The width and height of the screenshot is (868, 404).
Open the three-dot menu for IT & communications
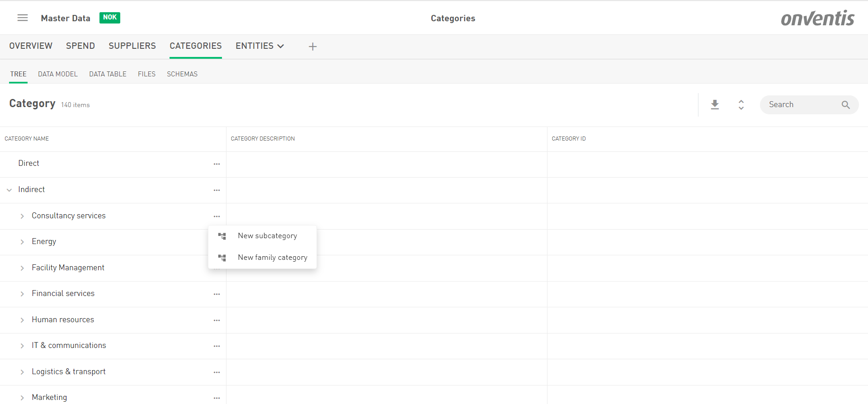pos(217,346)
